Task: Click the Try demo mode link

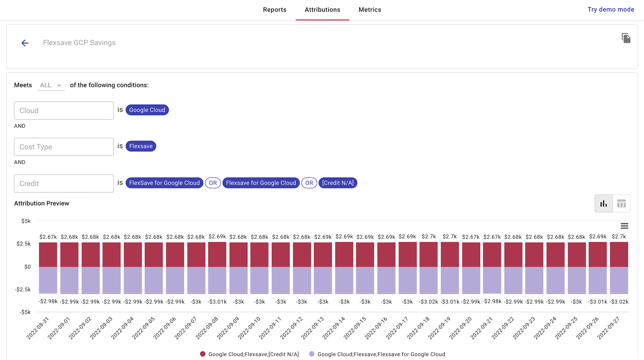Action: (611, 9)
